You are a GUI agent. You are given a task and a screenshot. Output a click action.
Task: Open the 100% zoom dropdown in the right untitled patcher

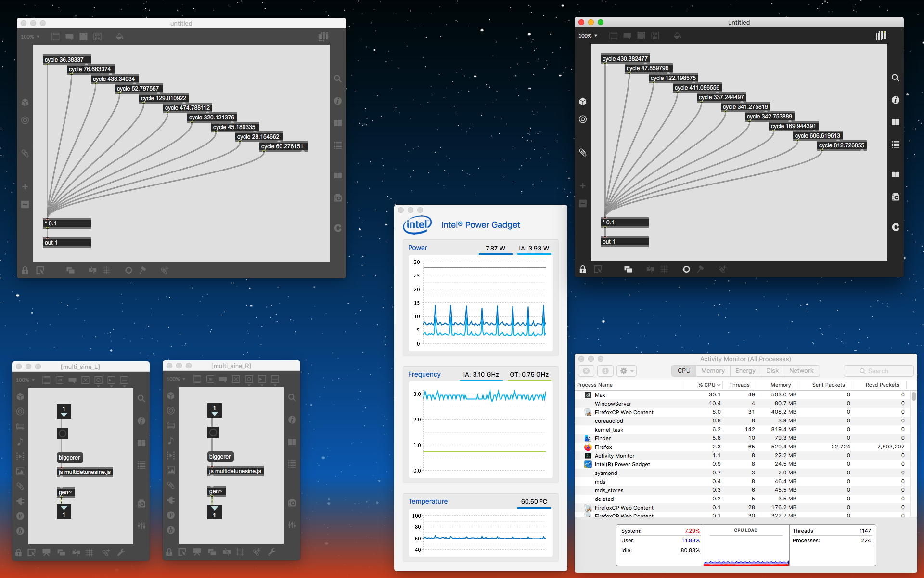[x=588, y=36]
